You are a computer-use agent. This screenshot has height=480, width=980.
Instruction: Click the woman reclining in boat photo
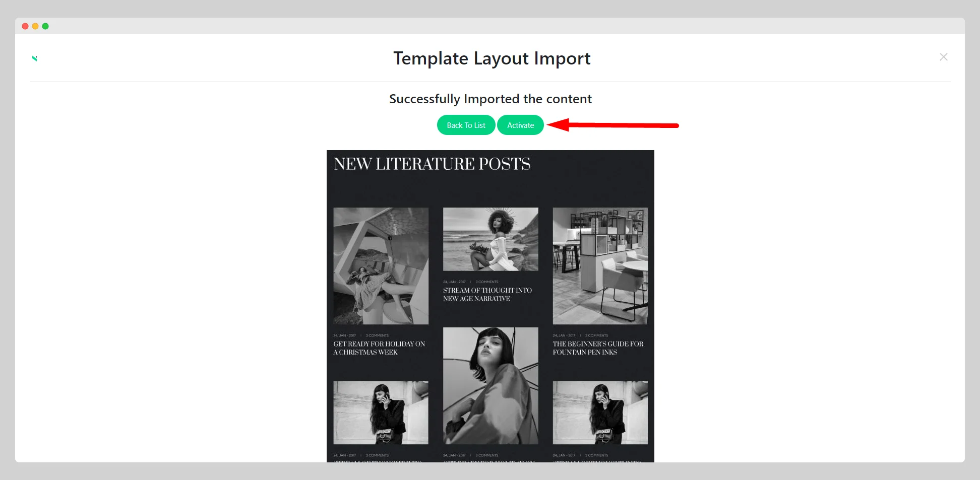[x=381, y=266]
